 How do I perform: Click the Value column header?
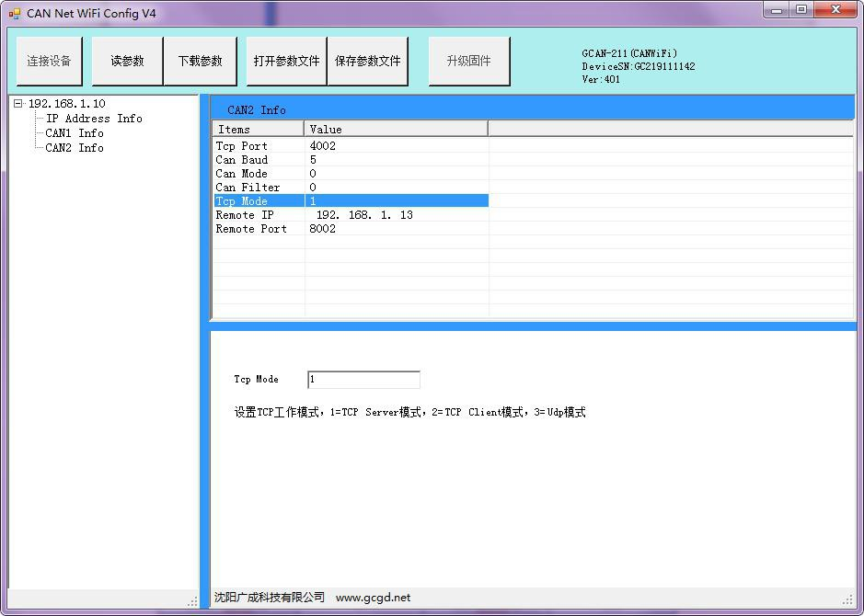(x=396, y=130)
